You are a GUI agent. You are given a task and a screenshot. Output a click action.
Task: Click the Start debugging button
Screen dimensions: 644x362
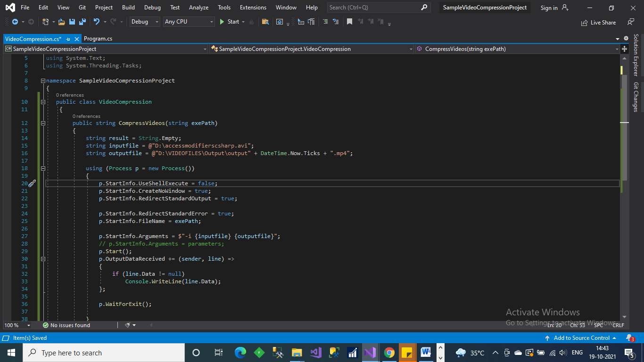[229, 22]
